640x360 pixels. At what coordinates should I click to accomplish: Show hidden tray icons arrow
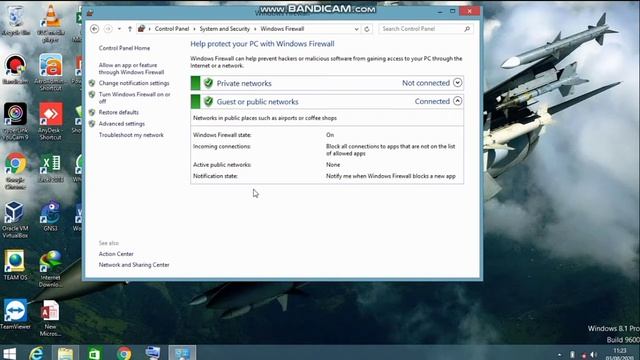point(560,355)
